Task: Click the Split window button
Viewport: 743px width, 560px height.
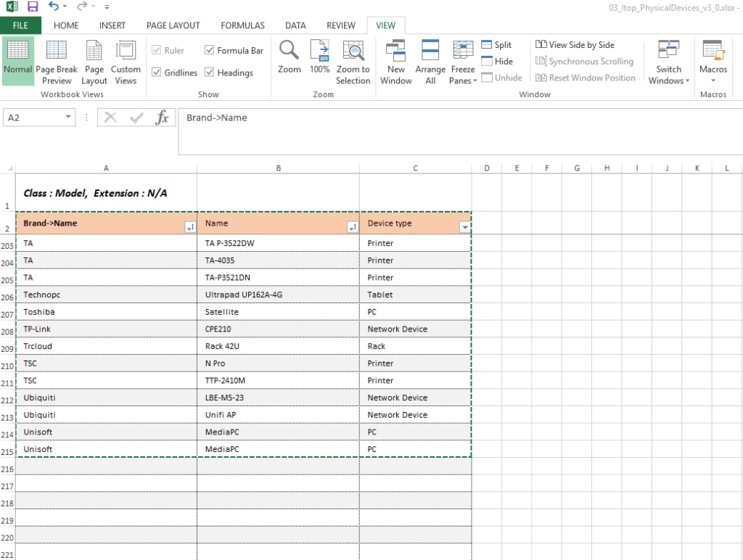Action: coord(496,45)
